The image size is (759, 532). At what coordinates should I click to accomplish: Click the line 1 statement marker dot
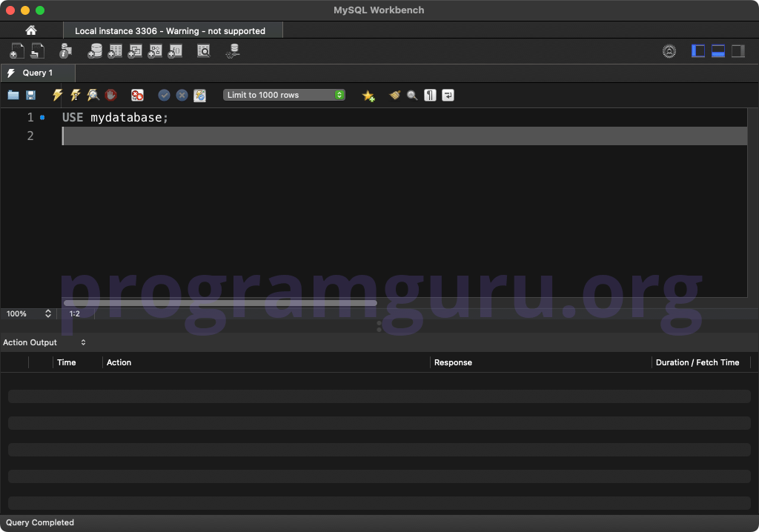click(x=42, y=118)
